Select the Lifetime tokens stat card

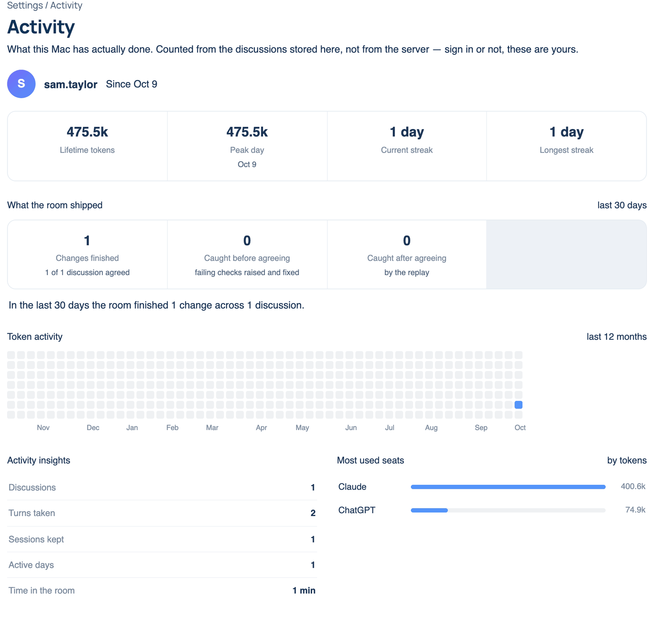coord(87,146)
